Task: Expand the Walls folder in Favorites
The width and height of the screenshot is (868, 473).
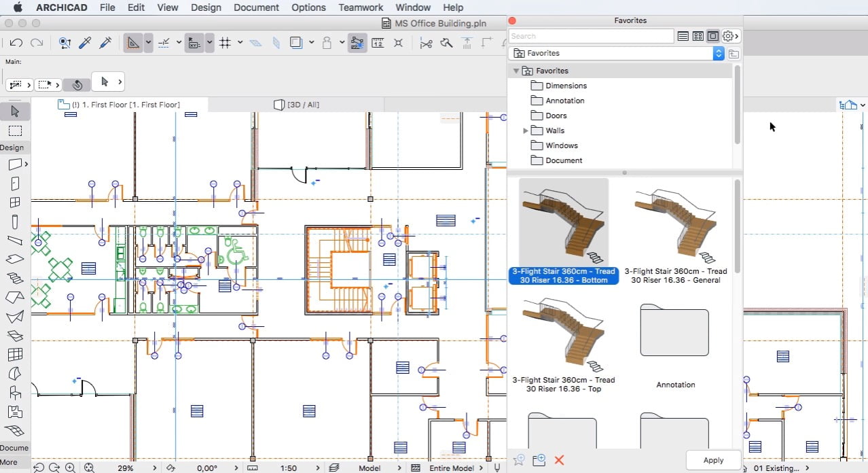Action: pyautogui.click(x=526, y=130)
